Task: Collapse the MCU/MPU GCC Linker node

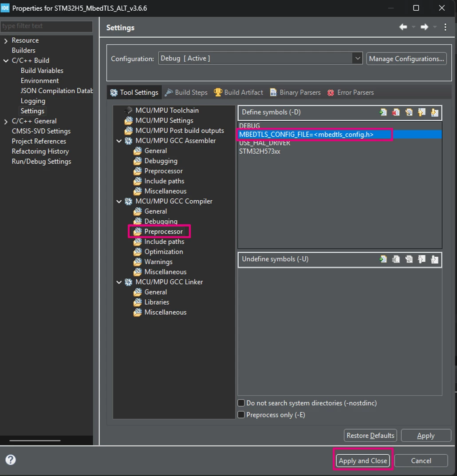Action: [x=119, y=282]
